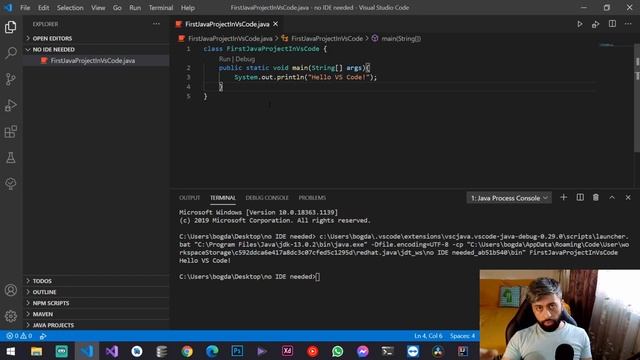
Task: Open the Run menu
Action: click(x=135, y=8)
